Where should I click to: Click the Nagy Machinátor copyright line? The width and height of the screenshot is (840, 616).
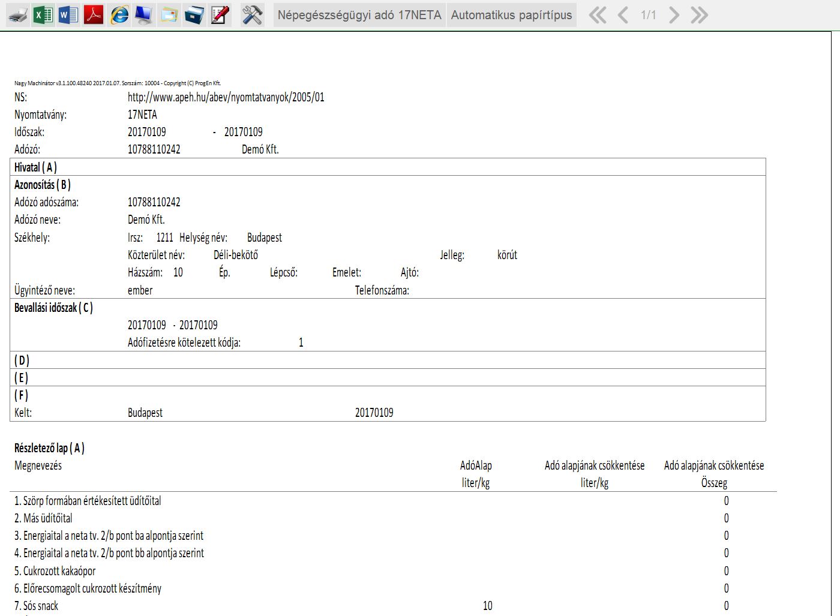click(x=118, y=83)
